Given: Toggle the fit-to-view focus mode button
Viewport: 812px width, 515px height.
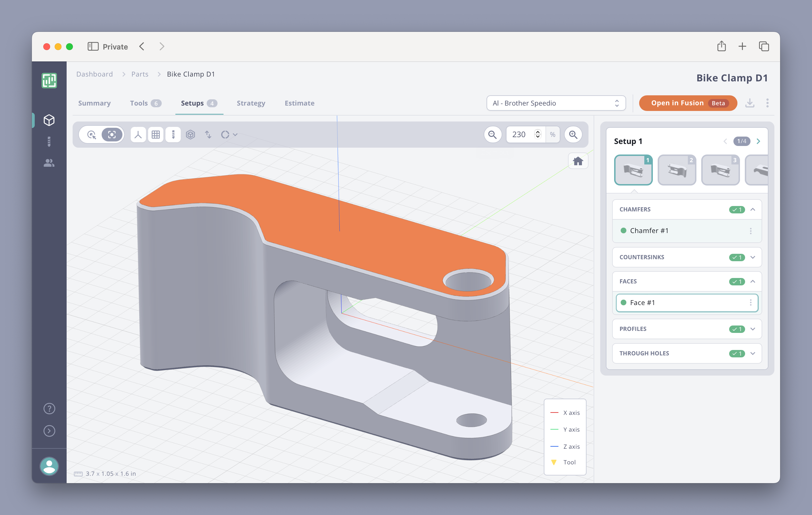Looking at the screenshot, I should click(112, 135).
